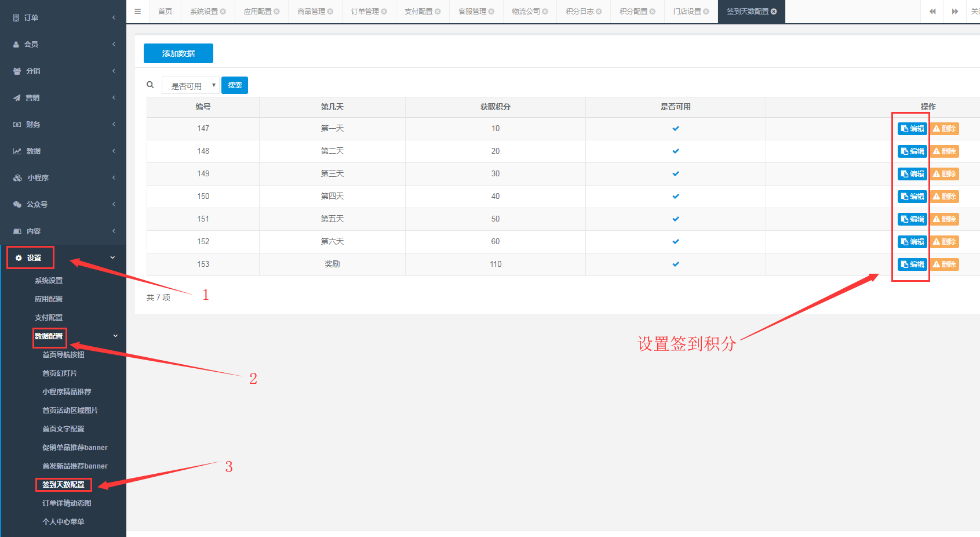The width and height of the screenshot is (980, 537).
Task: Close the 签到天数配置 tab via its x icon
Action: [x=774, y=12]
